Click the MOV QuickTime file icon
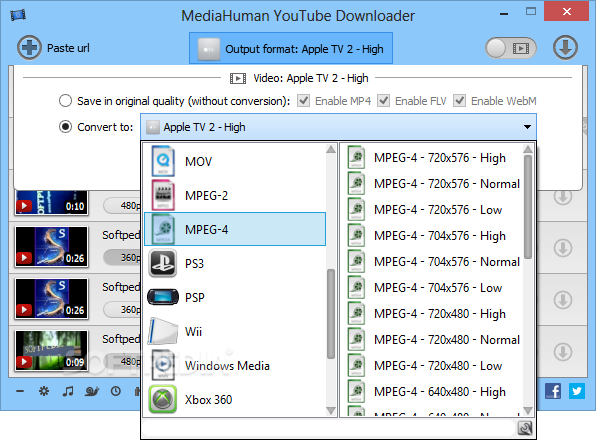 coord(163,161)
